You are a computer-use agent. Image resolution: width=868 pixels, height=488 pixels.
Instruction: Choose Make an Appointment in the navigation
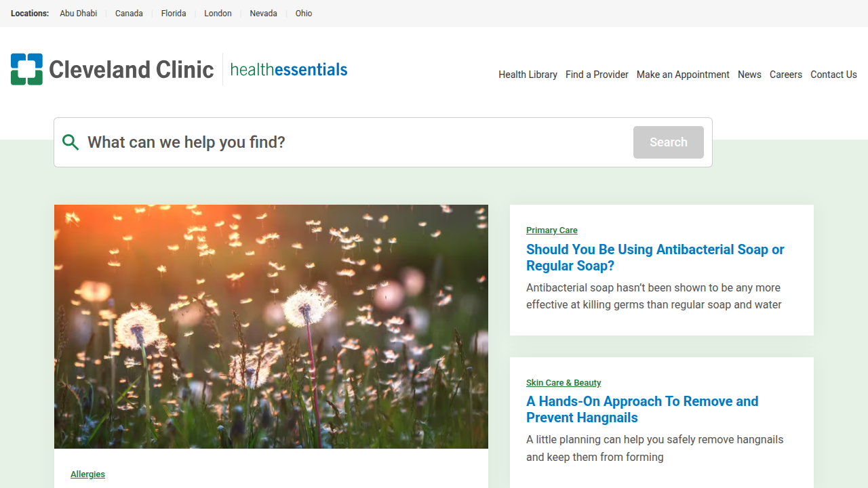click(x=683, y=75)
